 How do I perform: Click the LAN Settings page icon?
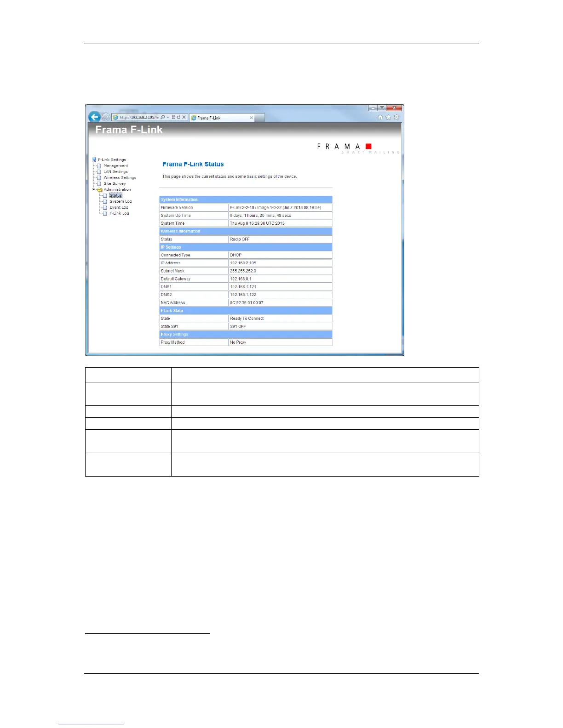(x=99, y=171)
